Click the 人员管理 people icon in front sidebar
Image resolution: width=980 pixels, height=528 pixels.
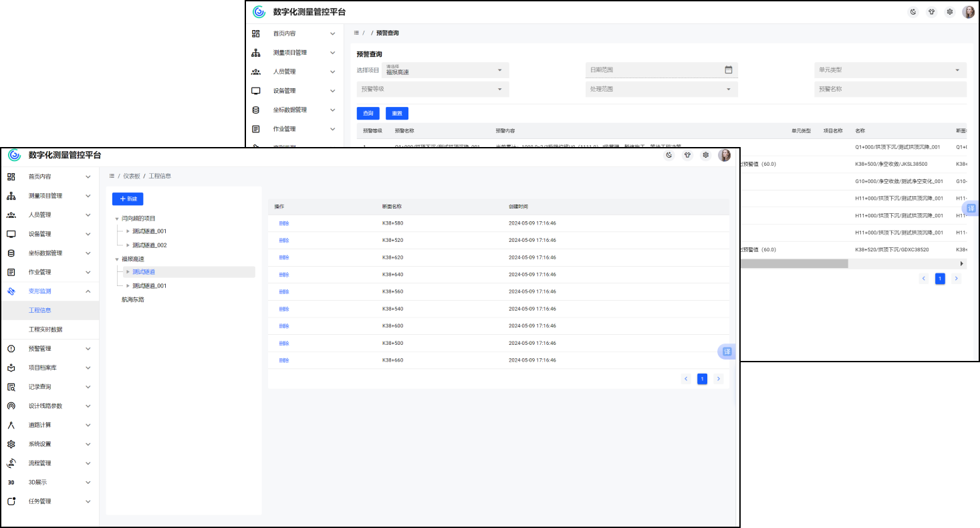tap(11, 215)
